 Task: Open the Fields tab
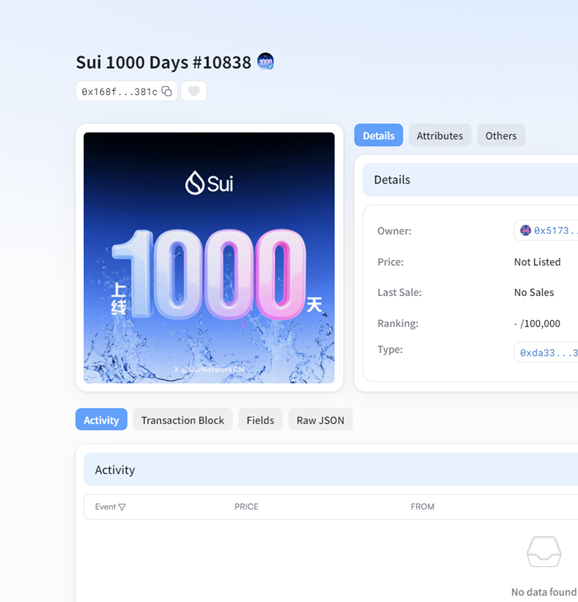[260, 420]
